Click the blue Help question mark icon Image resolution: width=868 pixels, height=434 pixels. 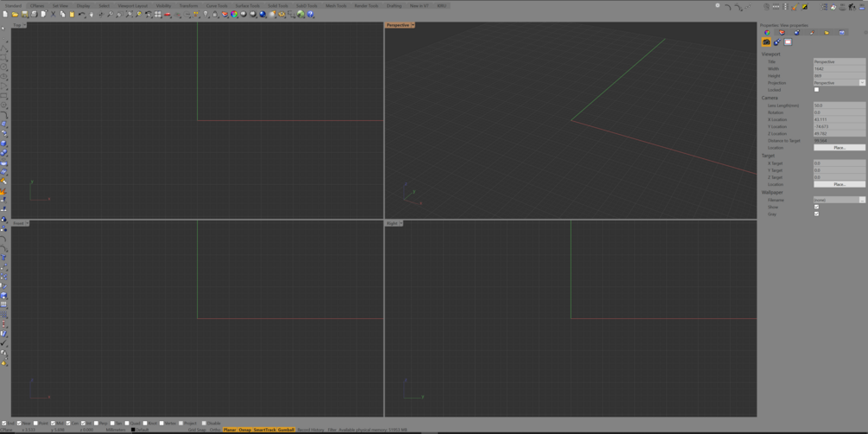pyautogui.click(x=311, y=14)
